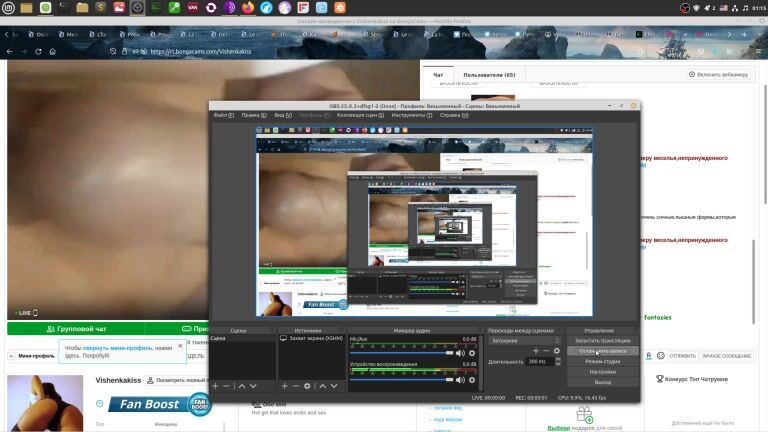Add a new scene with plus icon
The height and width of the screenshot is (432, 768).
215,386
